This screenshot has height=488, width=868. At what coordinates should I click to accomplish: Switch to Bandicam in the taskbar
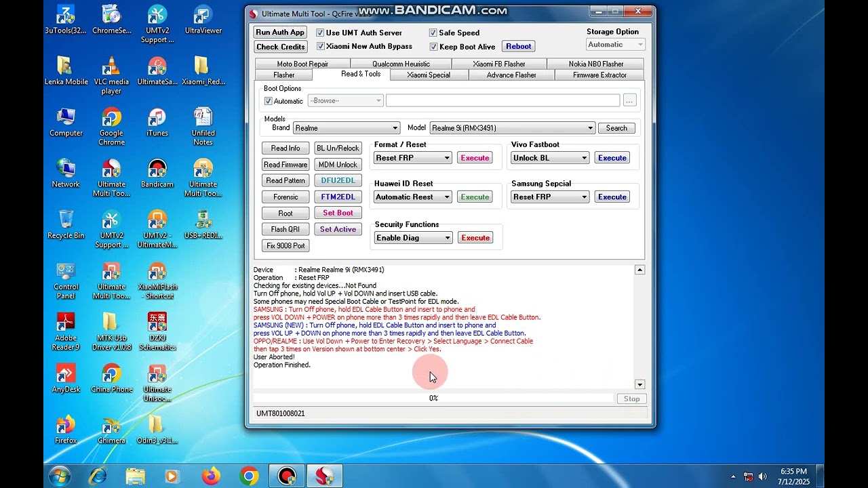(x=286, y=476)
